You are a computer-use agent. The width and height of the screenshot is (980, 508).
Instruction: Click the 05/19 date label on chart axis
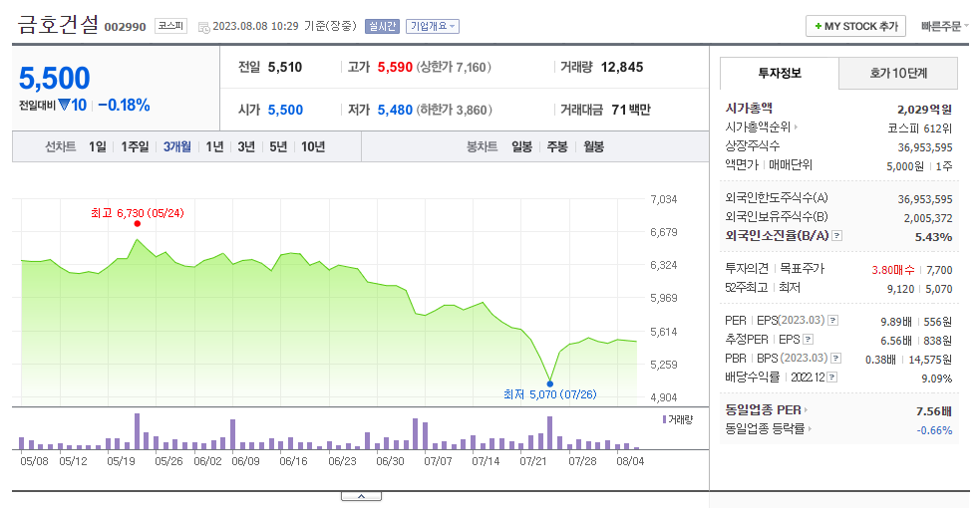tap(122, 461)
